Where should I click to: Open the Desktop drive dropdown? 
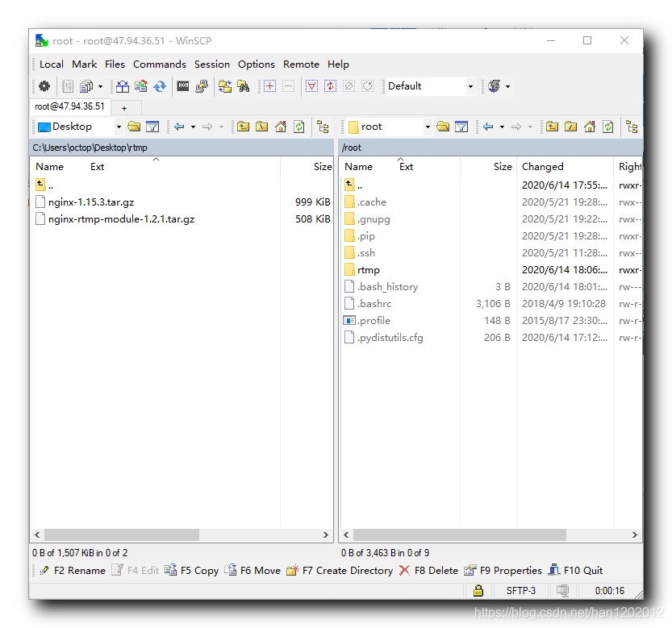click(x=119, y=127)
